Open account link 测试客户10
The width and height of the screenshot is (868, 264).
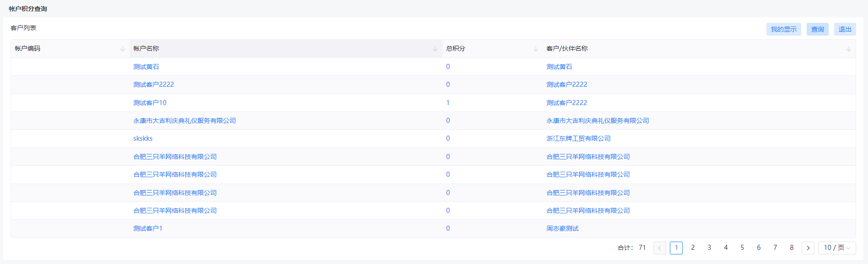pyautogui.click(x=150, y=103)
